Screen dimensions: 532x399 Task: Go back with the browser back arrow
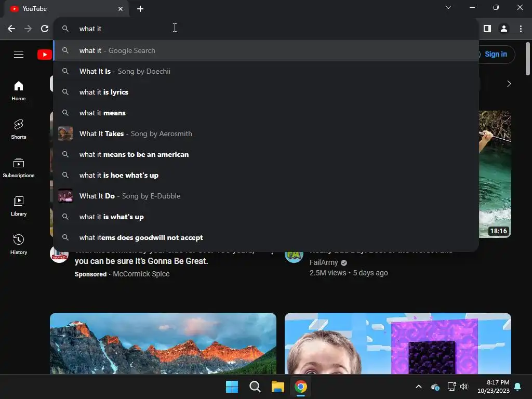tap(11, 29)
